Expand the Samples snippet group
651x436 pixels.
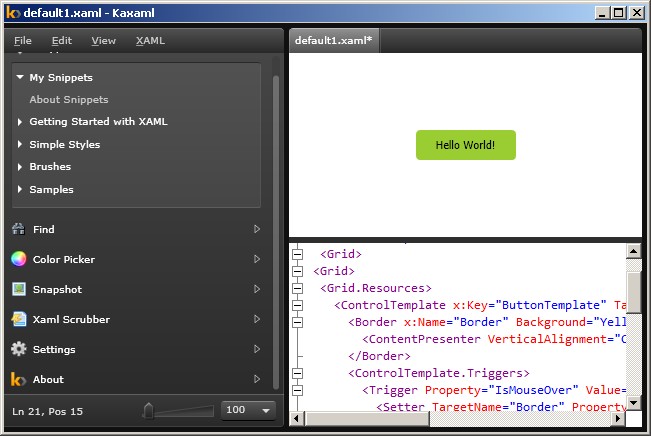[20, 189]
